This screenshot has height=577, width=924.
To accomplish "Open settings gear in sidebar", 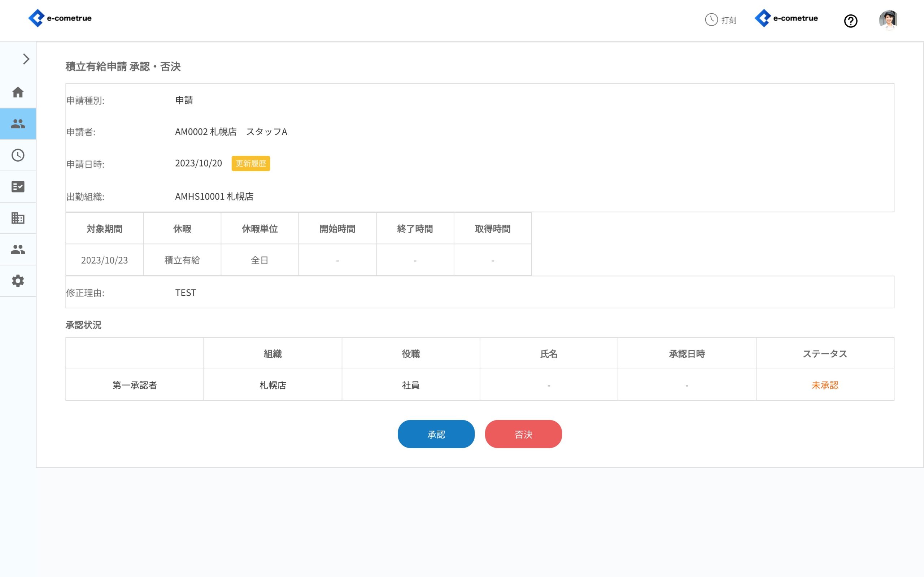I will point(18,281).
